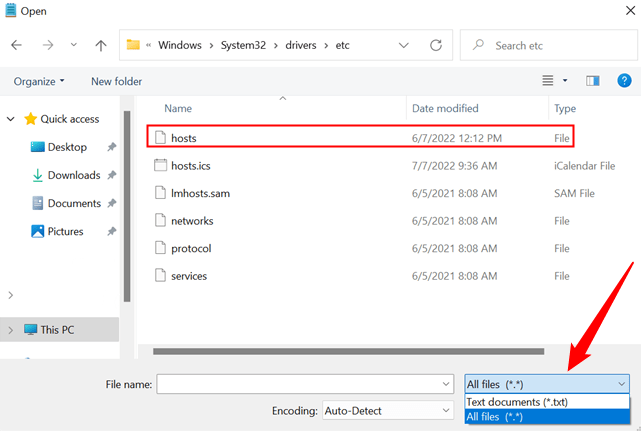The image size is (641, 431).
Task: Click the New folder button
Action: coord(116,81)
